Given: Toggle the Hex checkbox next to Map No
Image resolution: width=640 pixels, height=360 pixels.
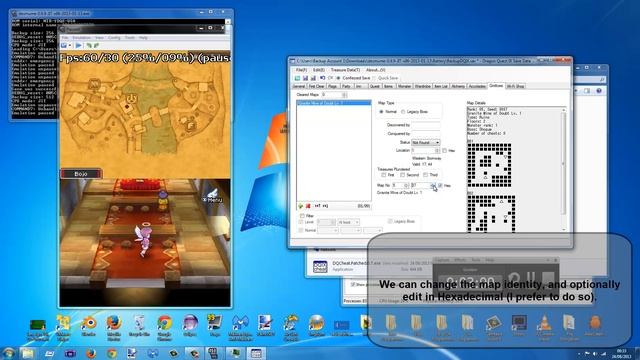Looking at the screenshot, I should 440,185.
